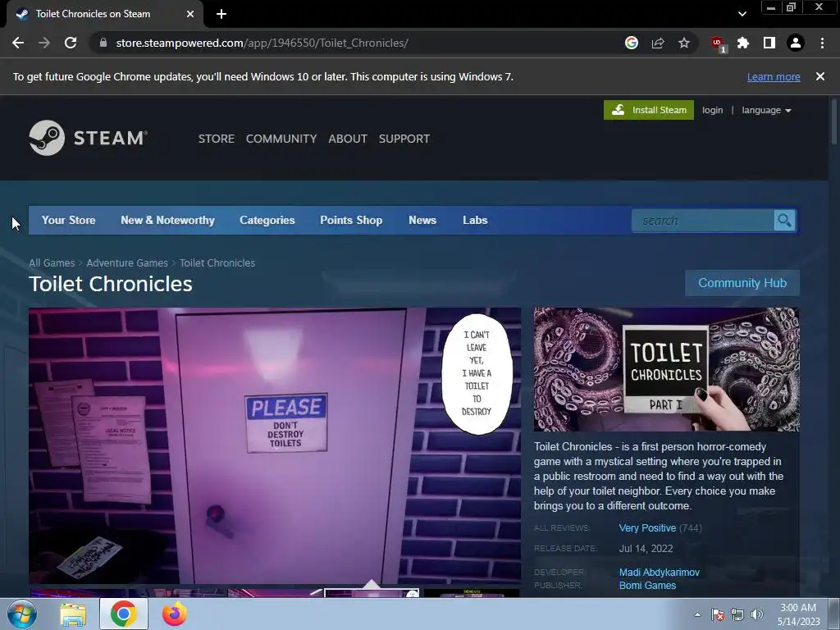Click the login link
840x630 pixels.
click(713, 110)
